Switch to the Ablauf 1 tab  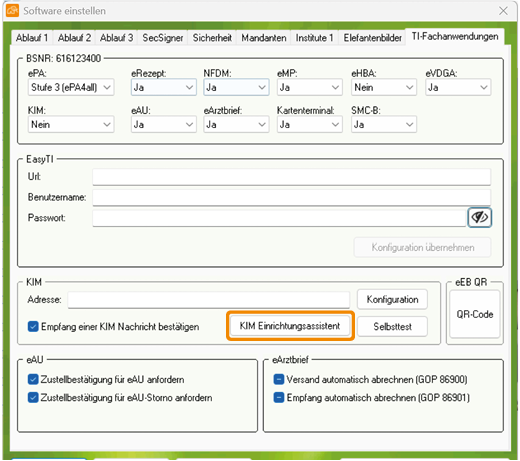[32, 38]
